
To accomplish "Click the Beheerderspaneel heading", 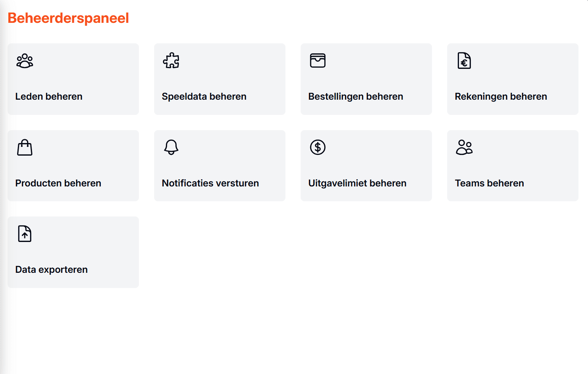I will point(69,18).
